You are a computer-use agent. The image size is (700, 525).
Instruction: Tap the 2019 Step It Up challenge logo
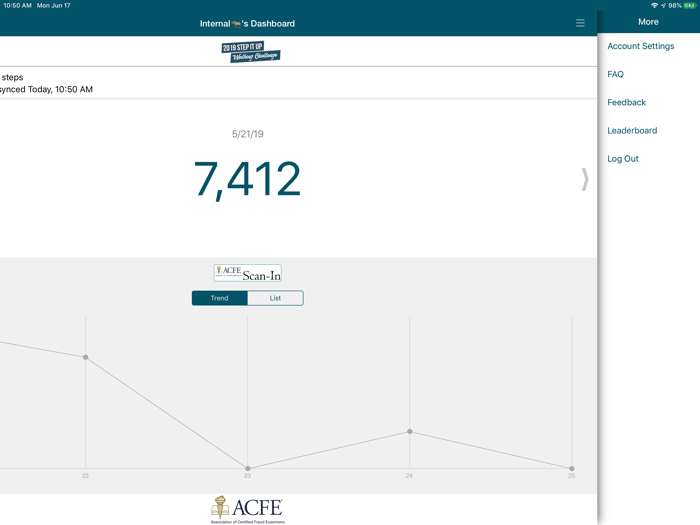click(x=250, y=52)
